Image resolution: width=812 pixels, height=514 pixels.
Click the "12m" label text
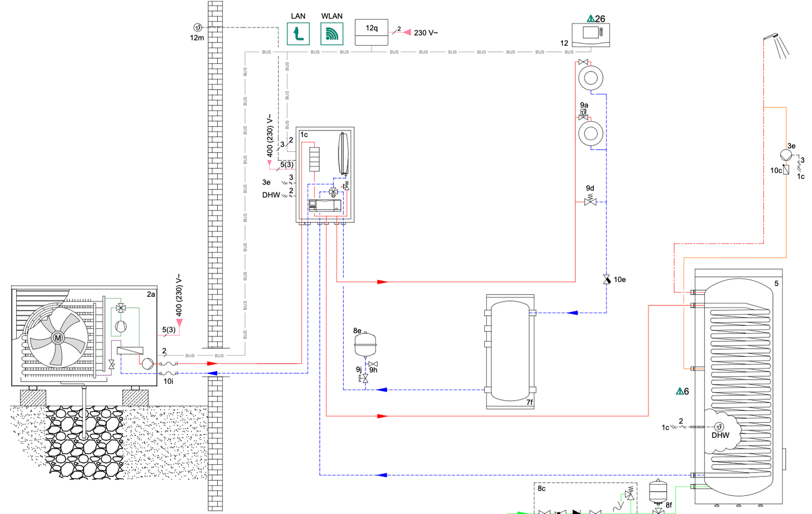pyautogui.click(x=197, y=38)
